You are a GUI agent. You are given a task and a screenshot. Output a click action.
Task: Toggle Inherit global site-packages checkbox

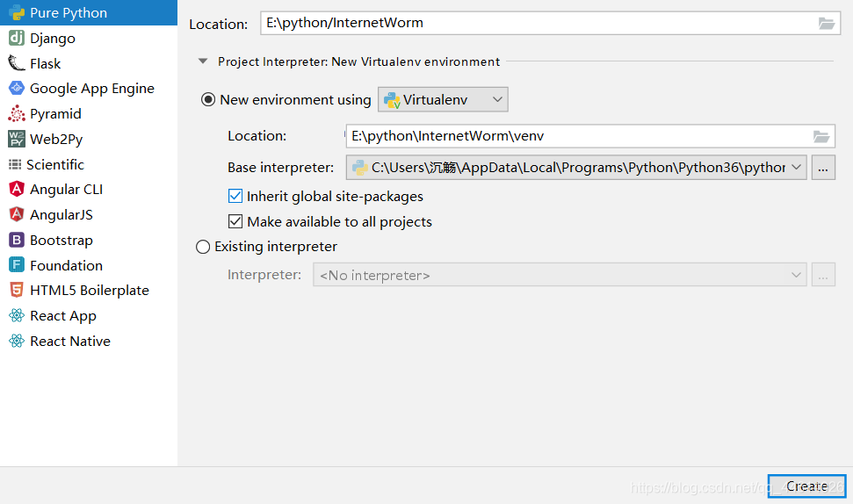point(235,196)
